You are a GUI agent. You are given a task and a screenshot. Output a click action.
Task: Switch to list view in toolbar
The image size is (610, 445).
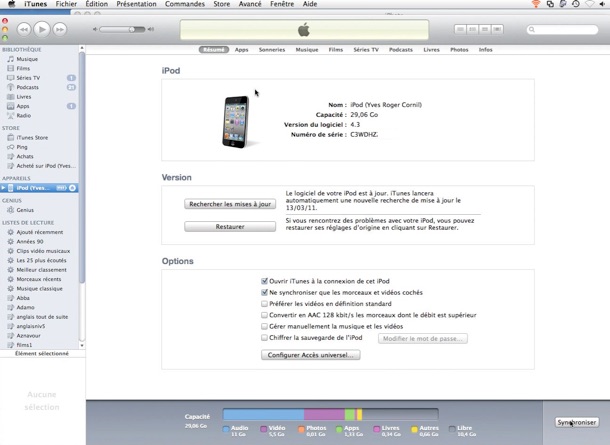460,29
